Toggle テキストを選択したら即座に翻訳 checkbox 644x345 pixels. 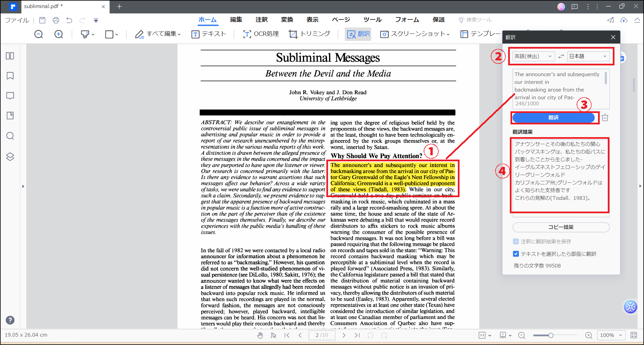click(516, 254)
